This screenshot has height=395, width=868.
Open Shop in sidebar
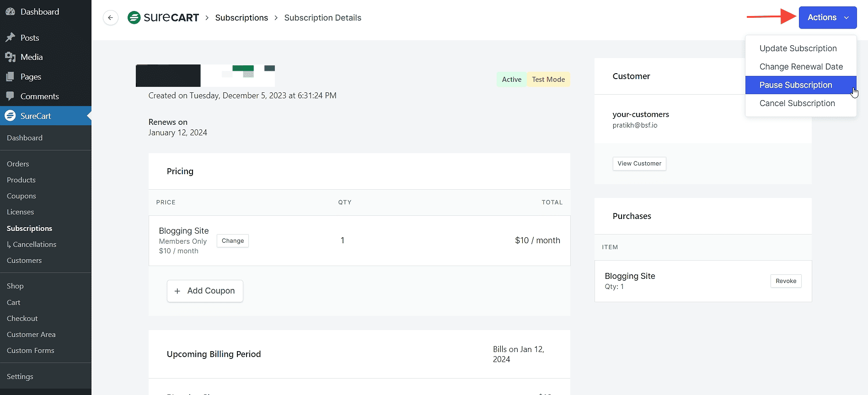click(15, 286)
